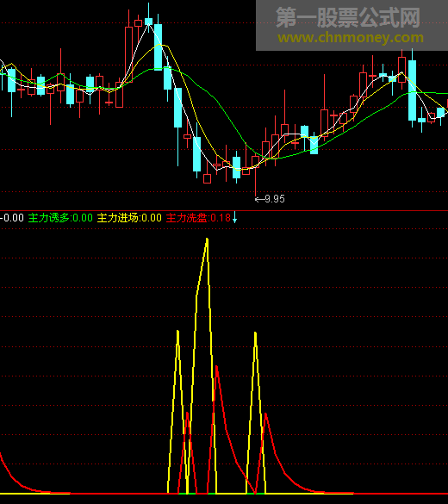
Task: Select the 主力洗盘 indicator label
Action: (x=198, y=218)
